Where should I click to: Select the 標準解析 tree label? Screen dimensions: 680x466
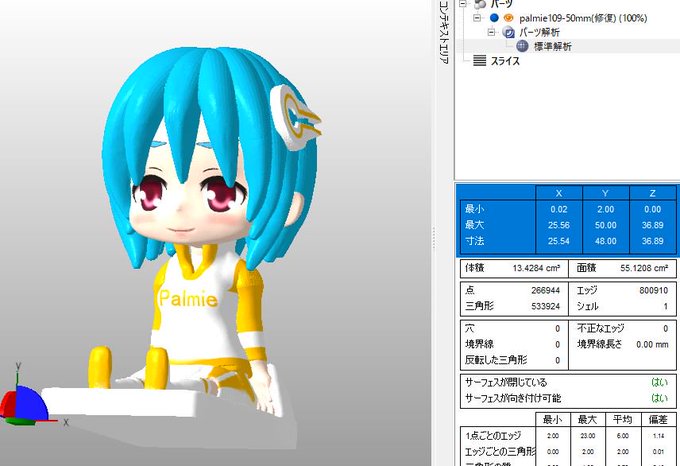[552, 46]
